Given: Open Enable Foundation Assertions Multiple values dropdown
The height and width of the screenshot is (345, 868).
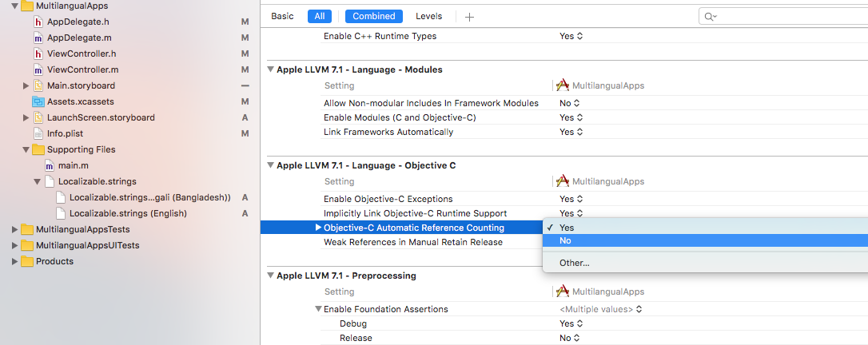Looking at the screenshot, I should [x=600, y=309].
